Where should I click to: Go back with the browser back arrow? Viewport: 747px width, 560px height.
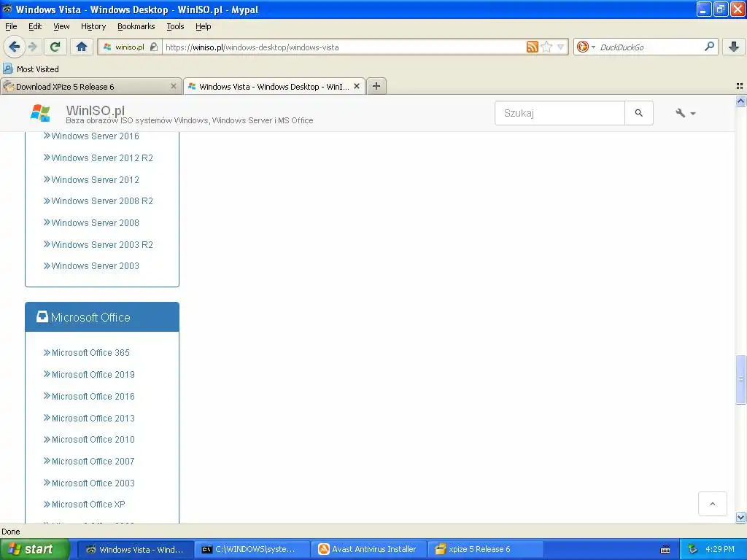click(14, 47)
